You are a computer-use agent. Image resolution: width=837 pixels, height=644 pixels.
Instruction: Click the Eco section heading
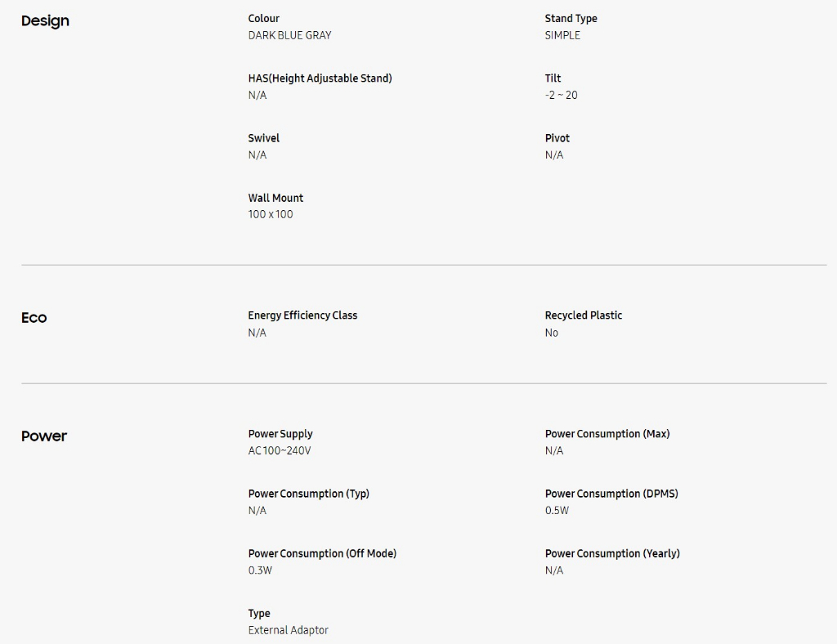click(34, 318)
